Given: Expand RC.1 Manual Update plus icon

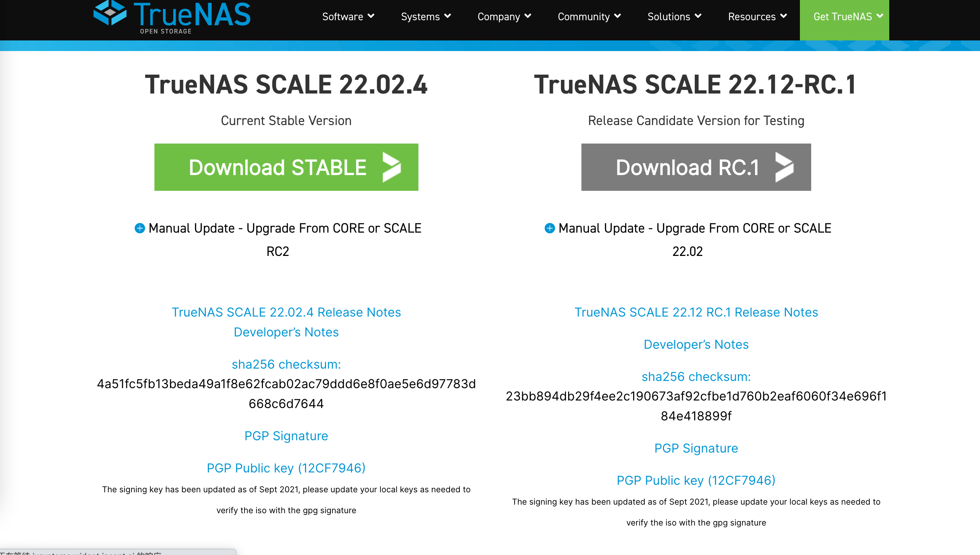Looking at the screenshot, I should (550, 228).
